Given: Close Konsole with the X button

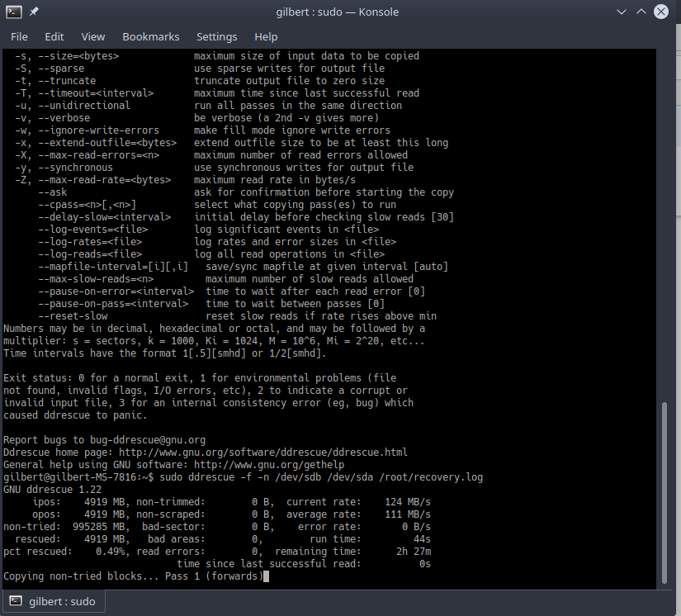Looking at the screenshot, I should pos(661,12).
